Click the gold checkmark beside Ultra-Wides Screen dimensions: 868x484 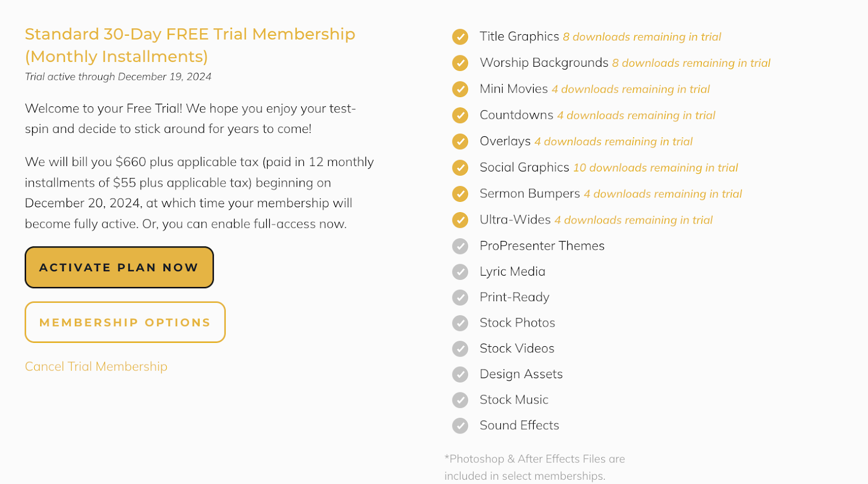coord(460,220)
